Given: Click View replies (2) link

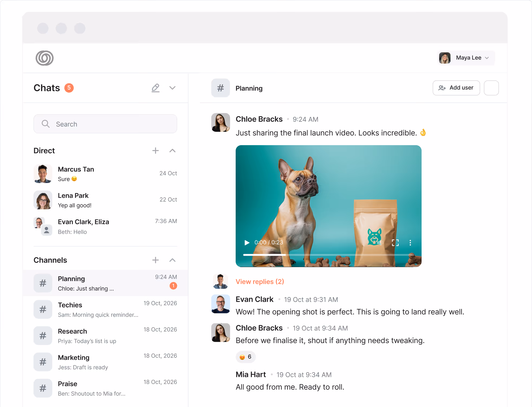Looking at the screenshot, I should tap(260, 281).
